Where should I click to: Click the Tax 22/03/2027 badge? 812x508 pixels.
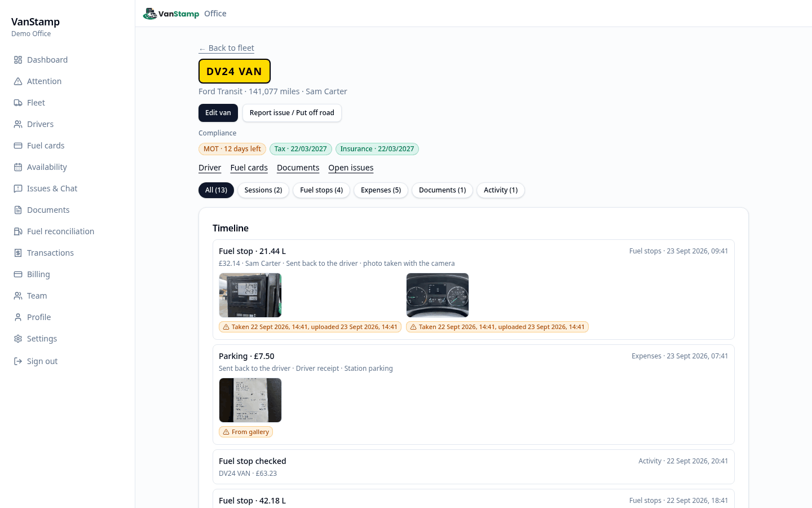(301, 149)
